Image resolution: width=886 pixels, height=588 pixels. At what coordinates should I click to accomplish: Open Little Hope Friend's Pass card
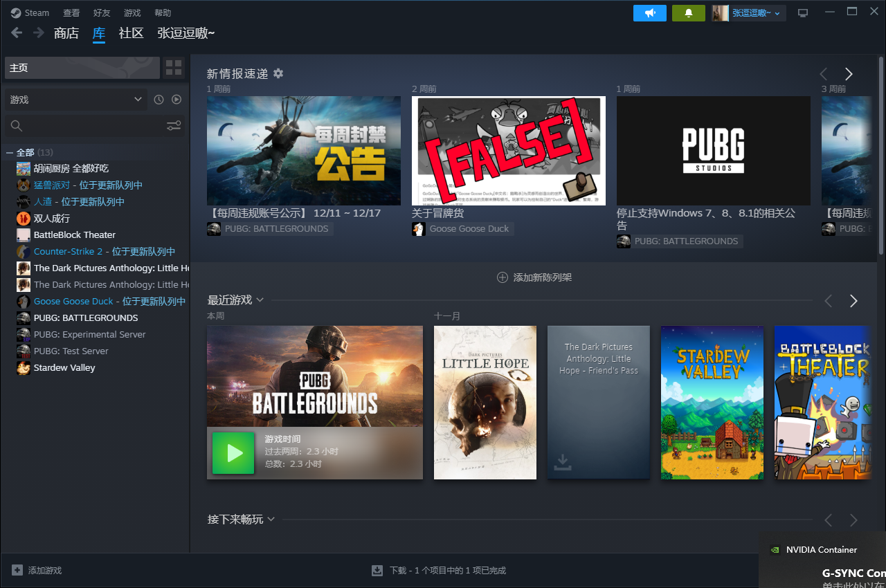[x=599, y=403]
